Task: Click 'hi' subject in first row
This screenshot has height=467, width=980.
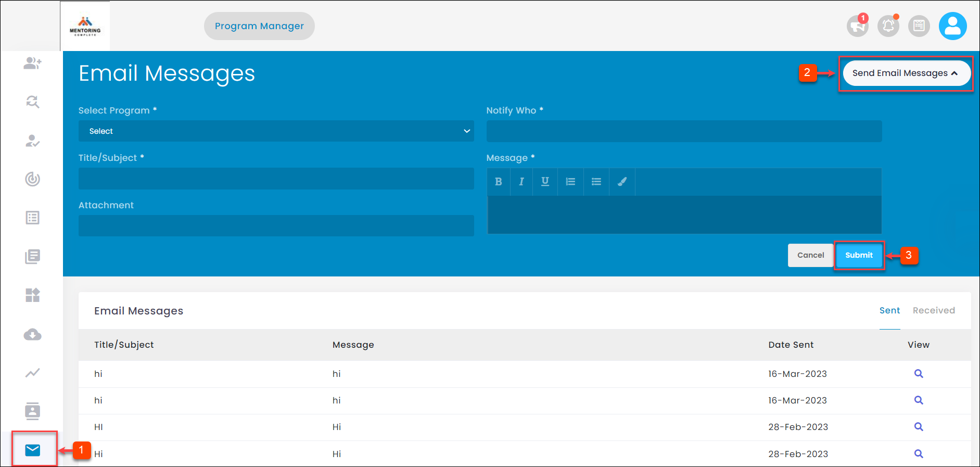Action: [x=98, y=374]
